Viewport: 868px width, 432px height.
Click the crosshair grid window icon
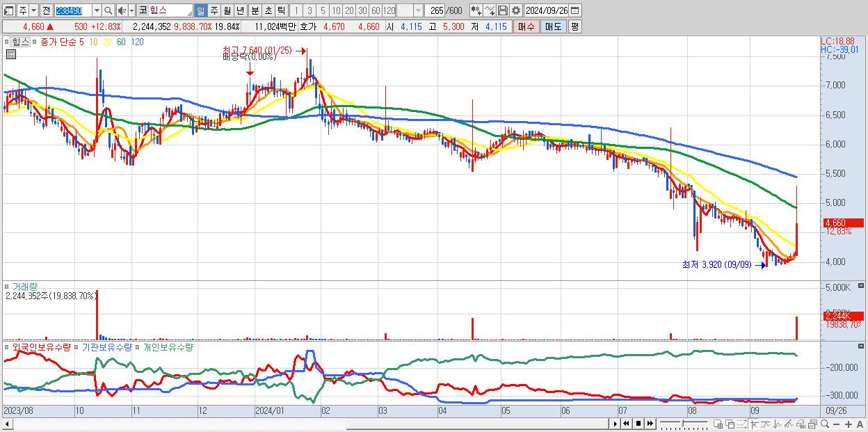[x=718, y=424]
